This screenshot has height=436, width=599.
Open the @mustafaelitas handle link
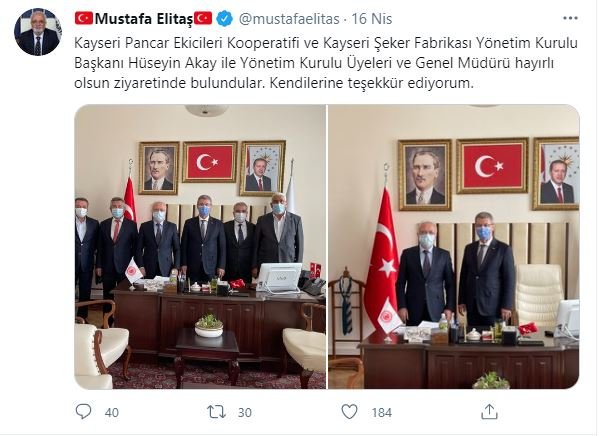click(289, 19)
